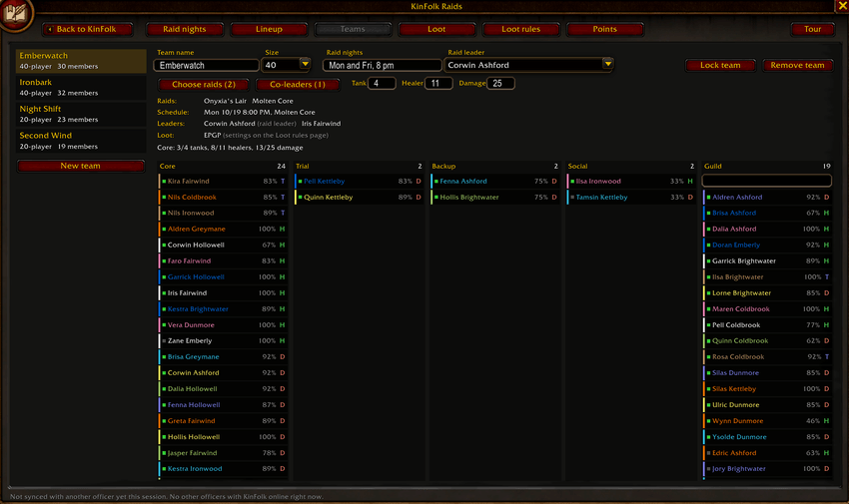Edit the Tank count field
Screen dimensions: 849x504
382,83
